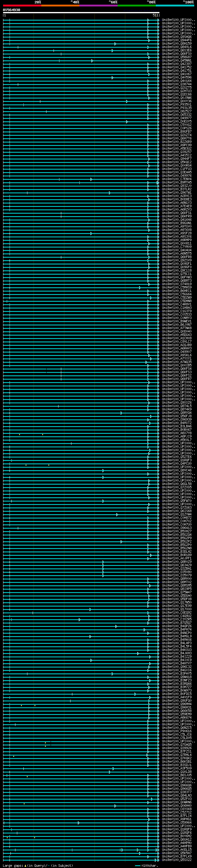The height and width of the screenshot is (868, 197).
Task: Select label UniRef100_Q2HTU3
Action: [177, 91]
